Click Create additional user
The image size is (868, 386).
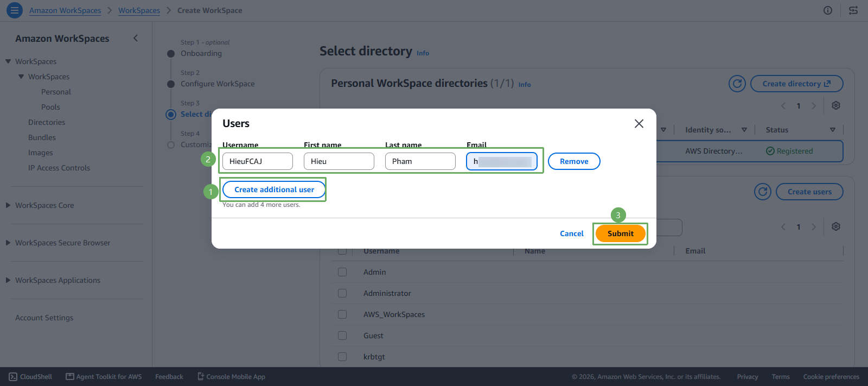tap(274, 189)
